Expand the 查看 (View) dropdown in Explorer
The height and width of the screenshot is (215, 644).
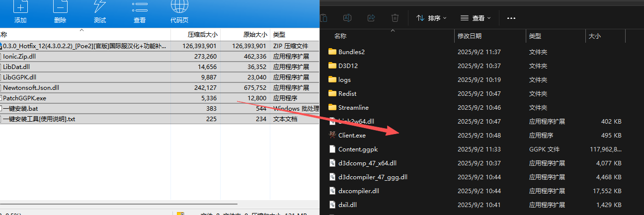(x=476, y=18)
